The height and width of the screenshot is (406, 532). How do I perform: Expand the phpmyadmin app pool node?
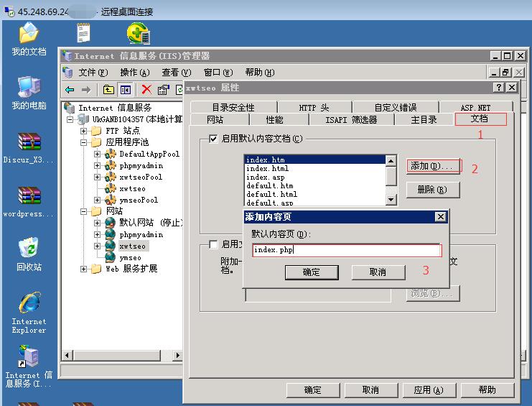pyautogui.click(x=97, y=166)
